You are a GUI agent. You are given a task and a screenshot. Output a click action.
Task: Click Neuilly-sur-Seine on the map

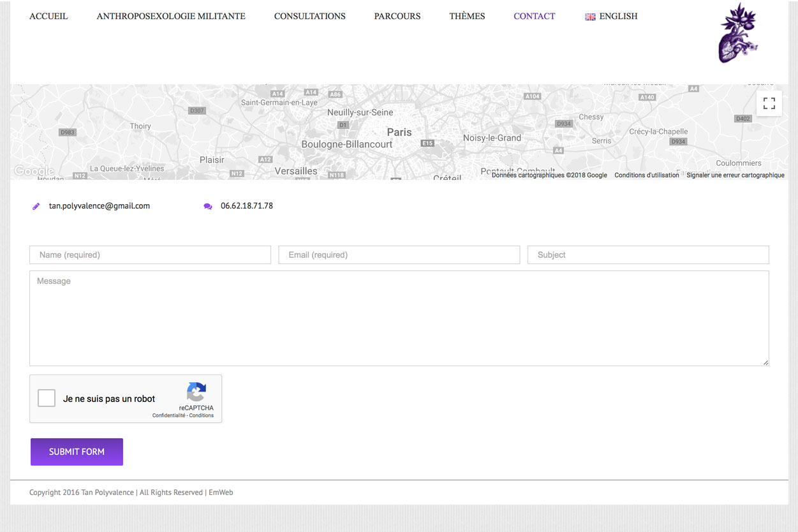point(360,112)
